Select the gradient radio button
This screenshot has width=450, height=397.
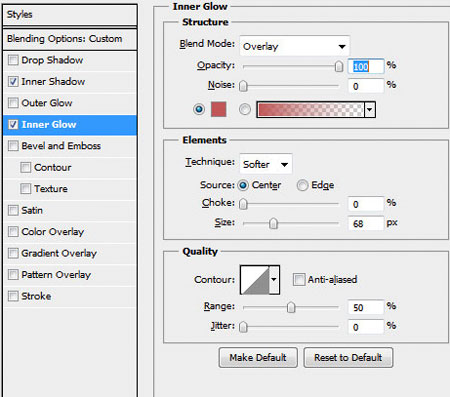(x=245, y=109)
